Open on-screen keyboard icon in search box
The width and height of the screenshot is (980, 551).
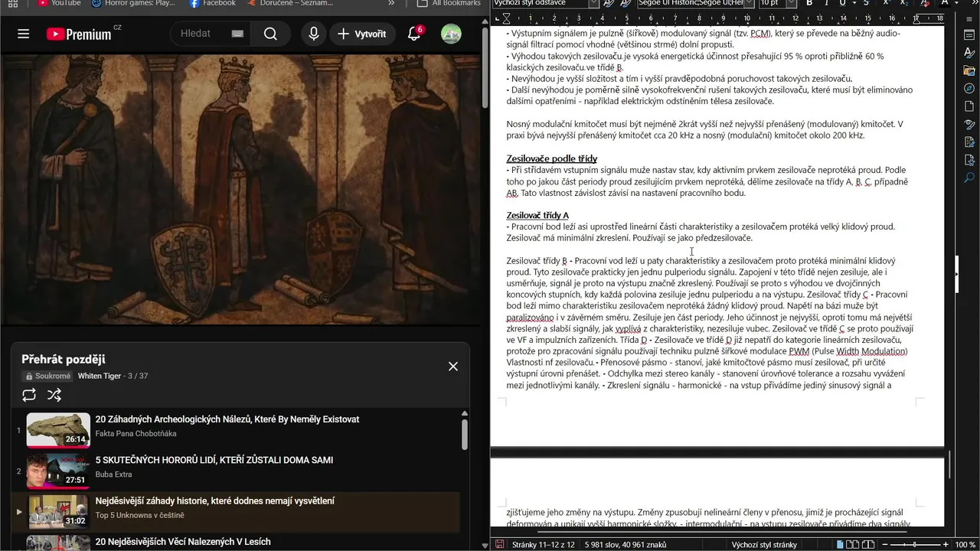237,34
